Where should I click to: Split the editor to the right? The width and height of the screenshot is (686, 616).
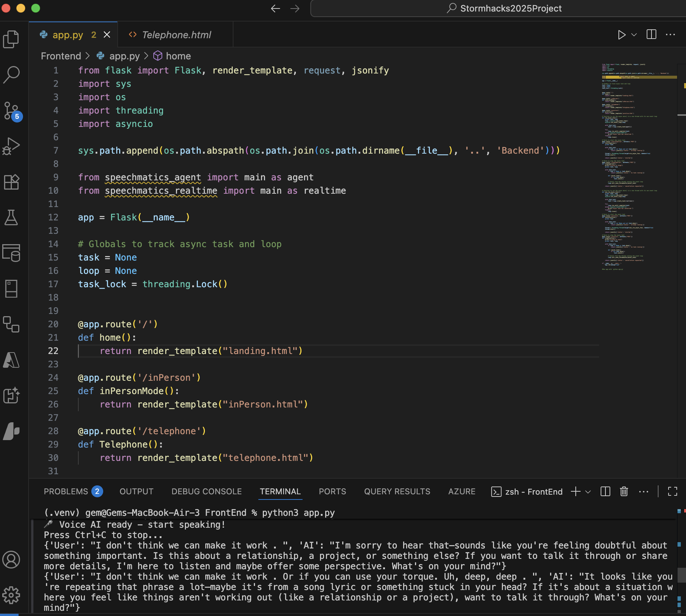click(651, 35)
